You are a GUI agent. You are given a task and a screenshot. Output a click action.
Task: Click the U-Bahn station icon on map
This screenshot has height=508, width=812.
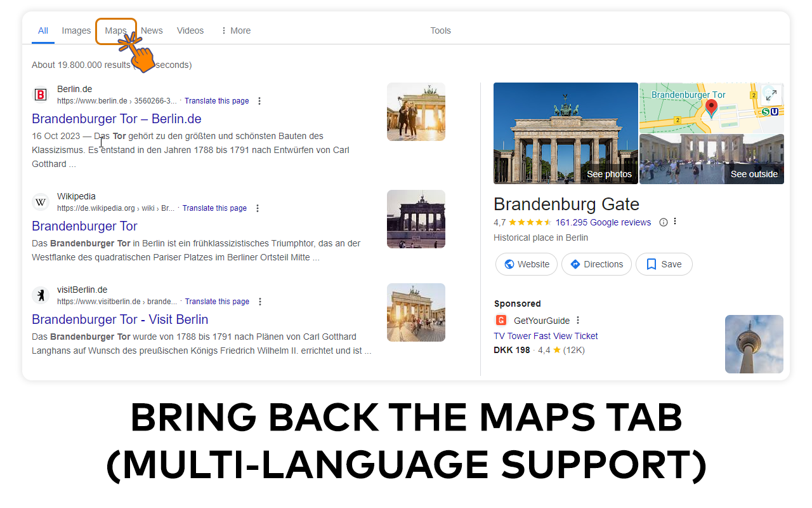tap(774, 112)
